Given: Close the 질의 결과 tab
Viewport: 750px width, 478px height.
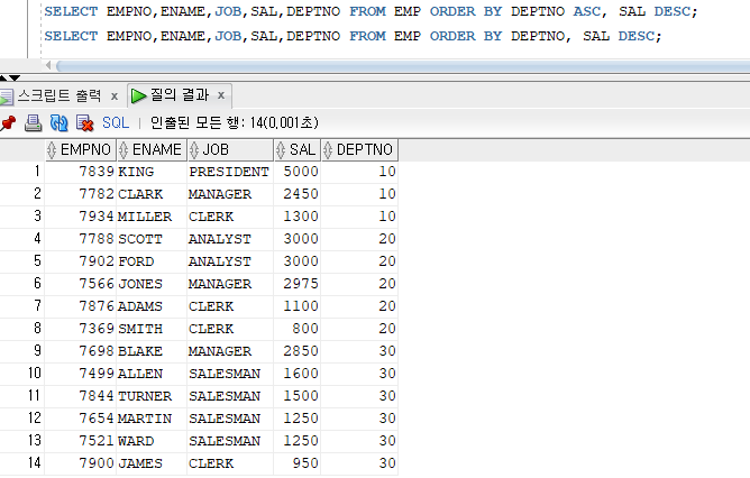Looking at the screenshot, I should click(221, 95).
